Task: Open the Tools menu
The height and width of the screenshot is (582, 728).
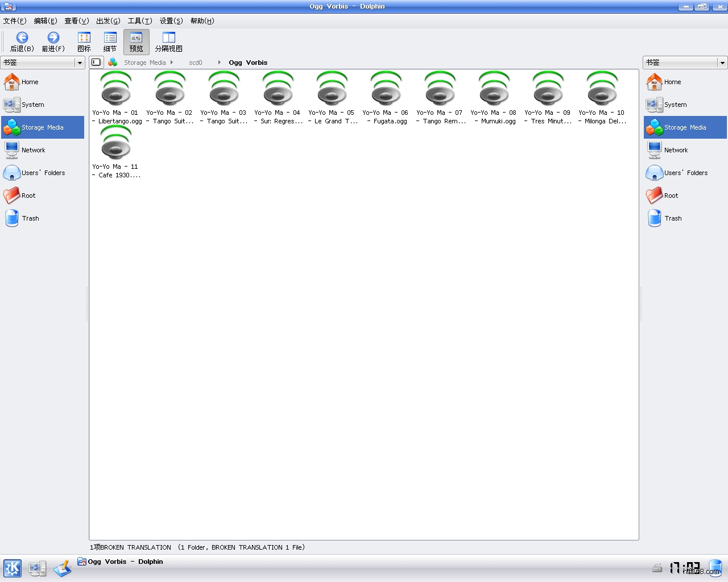Action: pos(139,21)
